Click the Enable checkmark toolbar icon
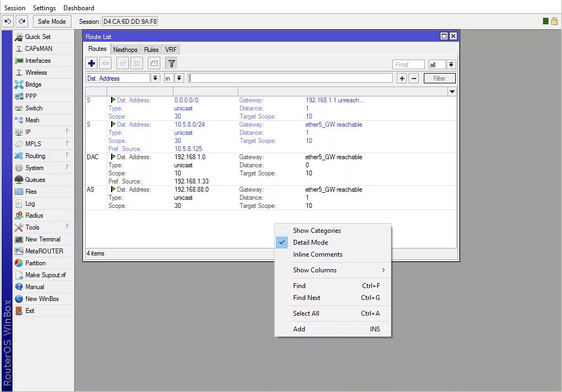Viewport: 562px width, 392px height. tap(122, 63)
